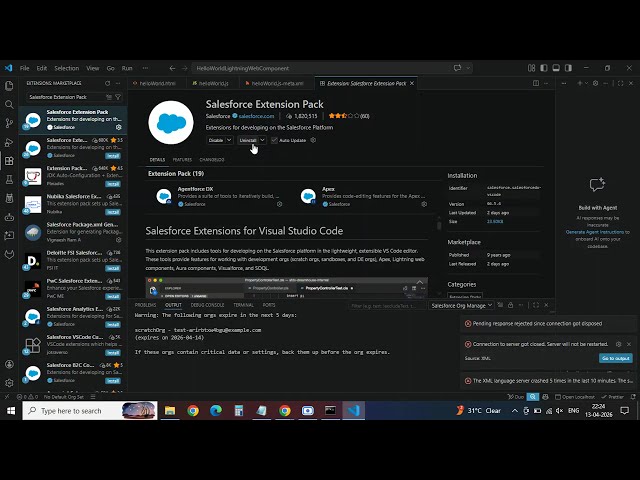
Task: Toggle secondary side bar visibility
Action: coord(568,68)
